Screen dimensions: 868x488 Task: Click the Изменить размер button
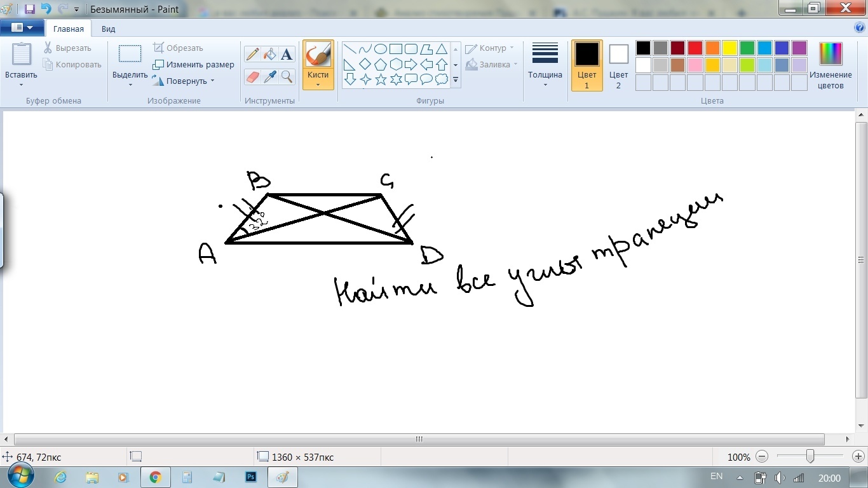click(194, 64)
